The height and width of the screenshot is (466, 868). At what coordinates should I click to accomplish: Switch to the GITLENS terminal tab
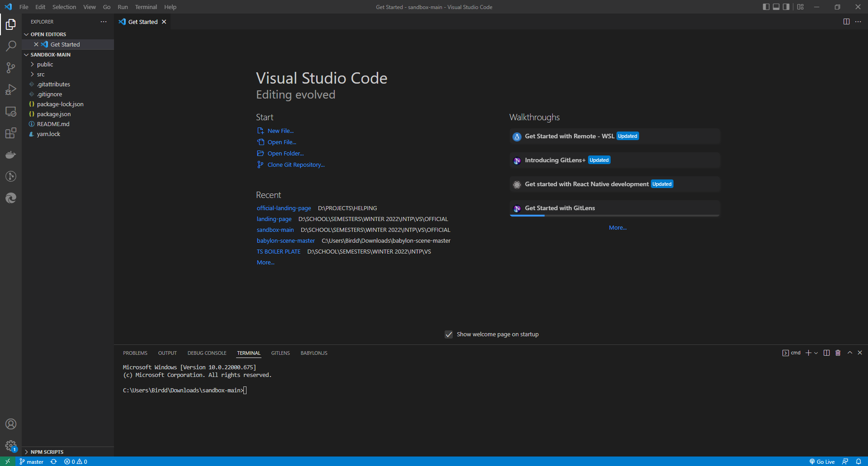point(280,353)
